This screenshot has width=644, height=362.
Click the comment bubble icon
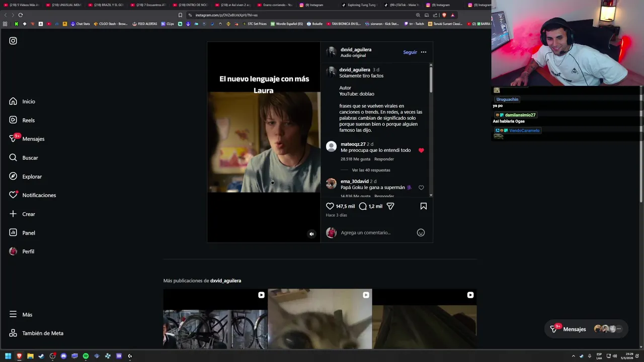[x=363, y=206]
